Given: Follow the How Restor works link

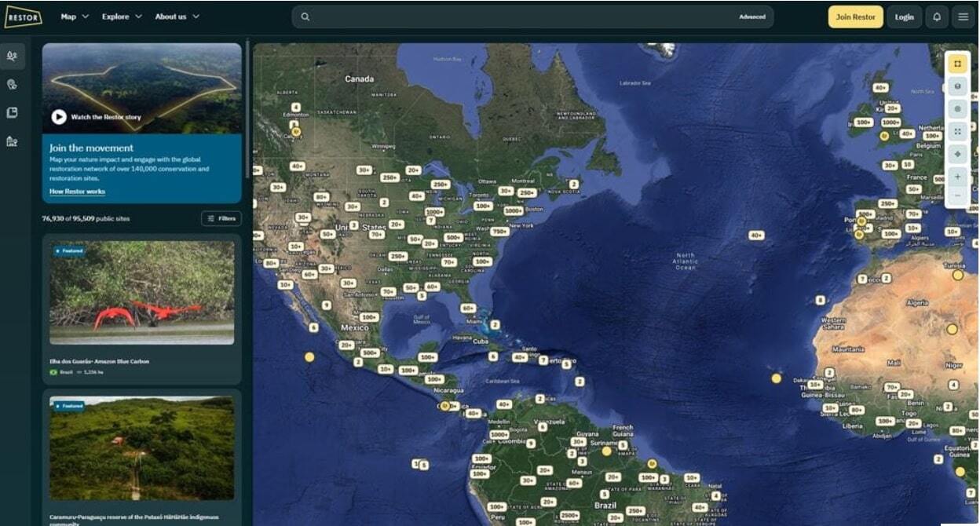Looking at the screenshot, I should pyautogui.click(x=77, y=192).
